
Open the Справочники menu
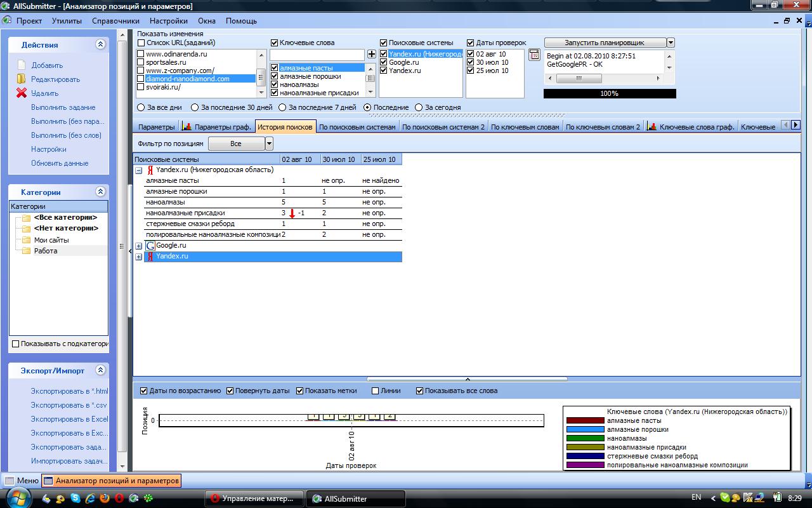[115, 21]
